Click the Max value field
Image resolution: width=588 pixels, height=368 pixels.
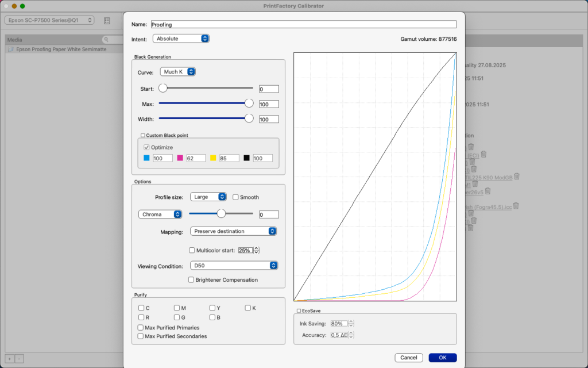point(269,105)
